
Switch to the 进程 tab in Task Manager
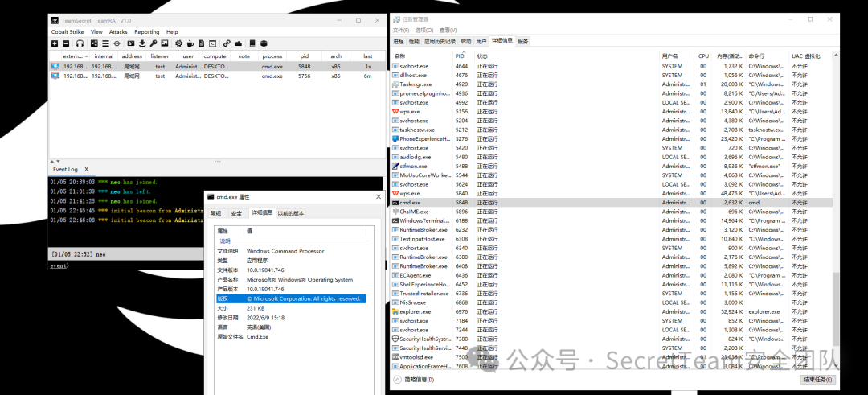point(399,41)
